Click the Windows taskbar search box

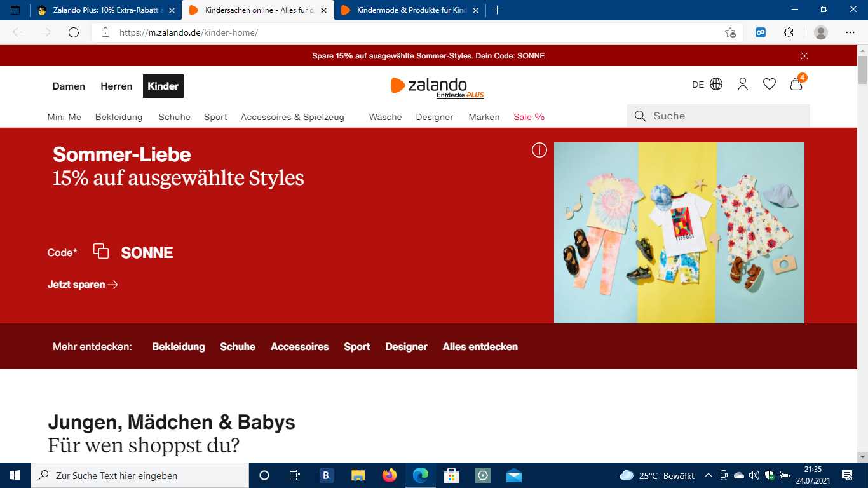(x=140, y=475)
